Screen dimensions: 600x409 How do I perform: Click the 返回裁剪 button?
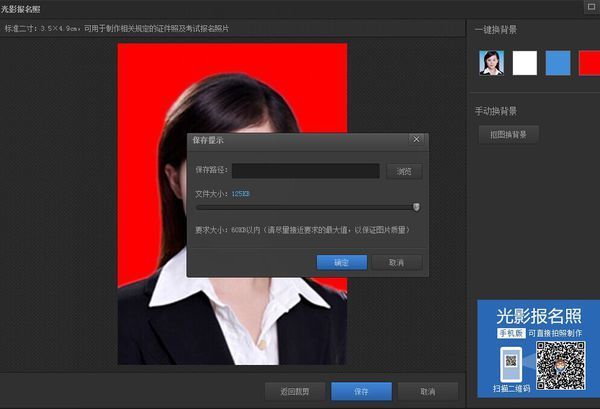294,391
